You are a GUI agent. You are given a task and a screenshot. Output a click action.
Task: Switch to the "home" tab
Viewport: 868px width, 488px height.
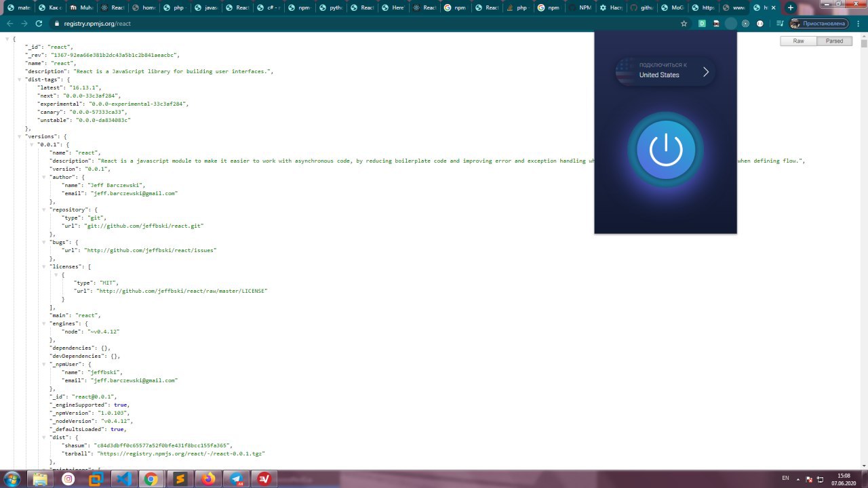(144, 7)
